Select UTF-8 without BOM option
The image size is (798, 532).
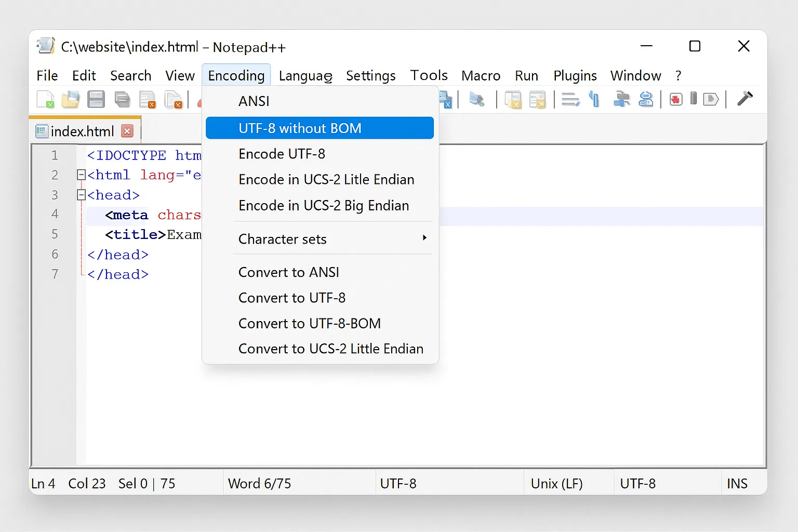coord(320,128)
